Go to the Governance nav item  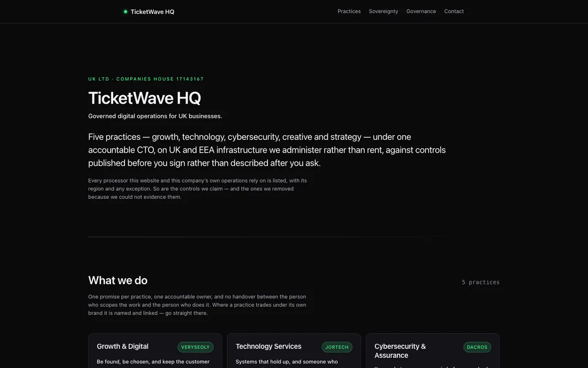[x=421, y=11]
